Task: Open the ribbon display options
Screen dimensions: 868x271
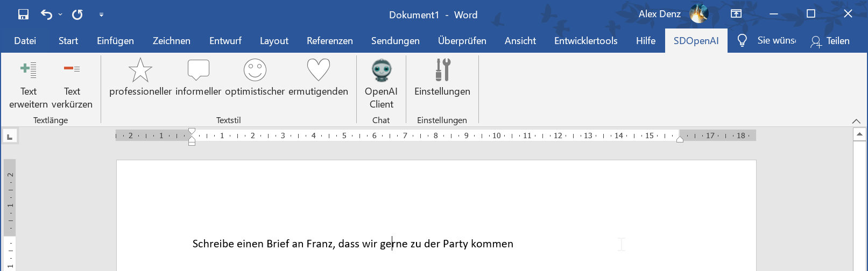Action: tap(736, 14)
